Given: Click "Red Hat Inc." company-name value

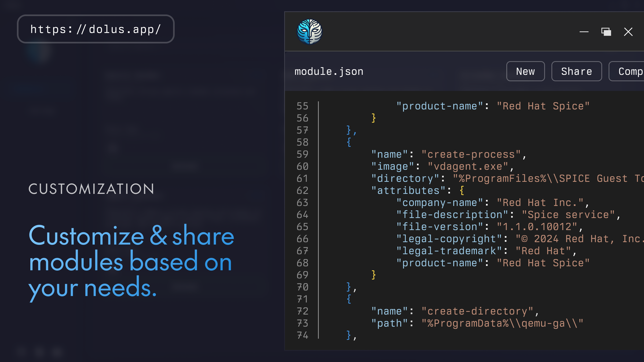Looking at the screenshot, I should pyautogui.click(x=540, y=202).
